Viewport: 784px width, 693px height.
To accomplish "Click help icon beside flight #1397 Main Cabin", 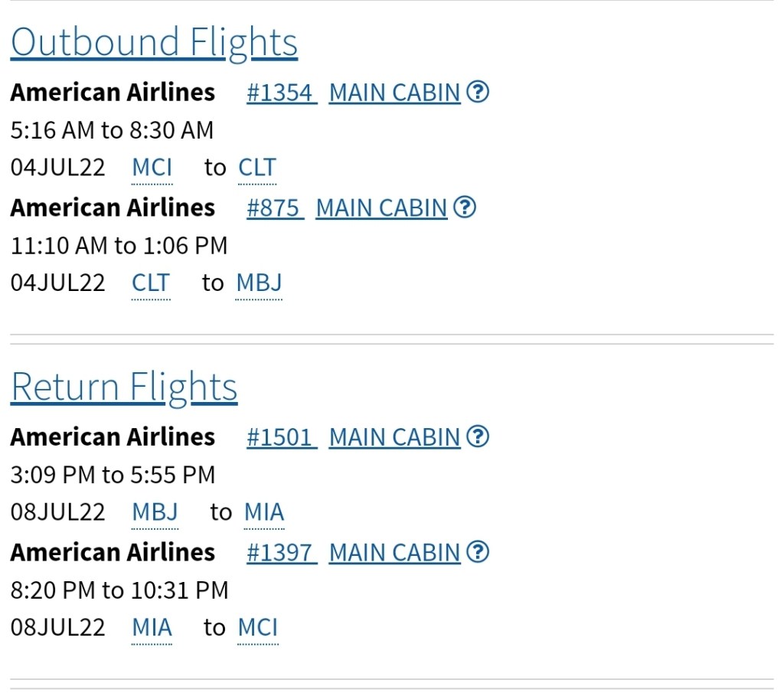I will tap(477, 552).
